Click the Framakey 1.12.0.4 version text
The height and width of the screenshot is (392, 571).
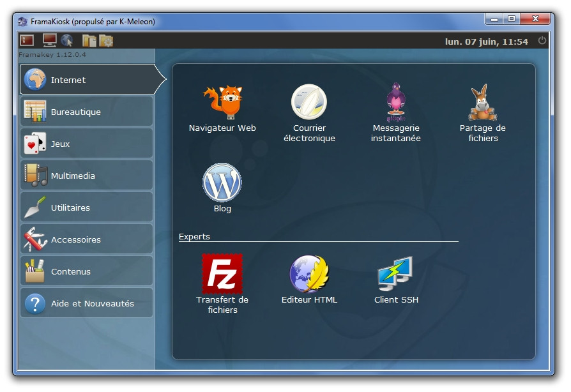click(x=52, y=55)
